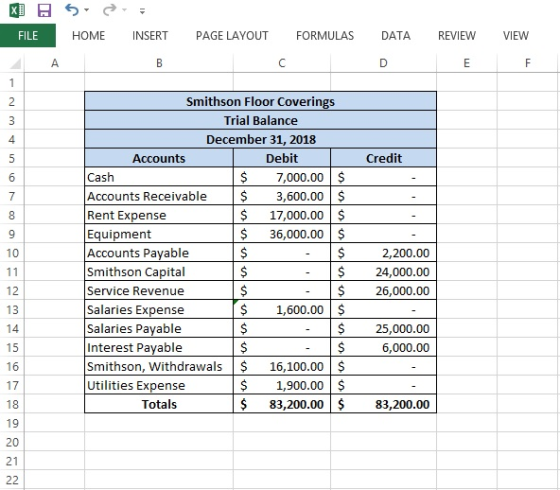
Task: Select the Accounts header cell
Action: click(159, 158)
